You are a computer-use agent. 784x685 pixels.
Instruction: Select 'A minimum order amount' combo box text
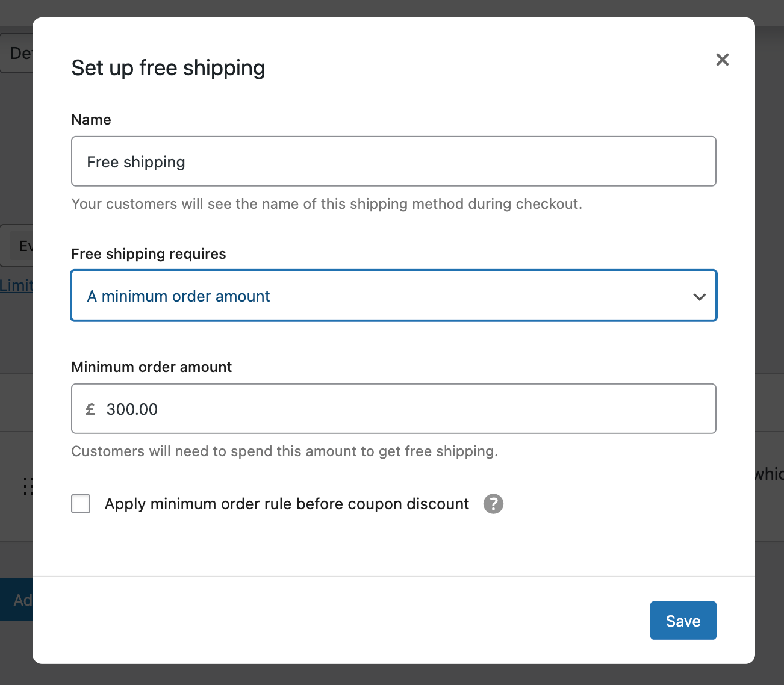pos(179,296)
